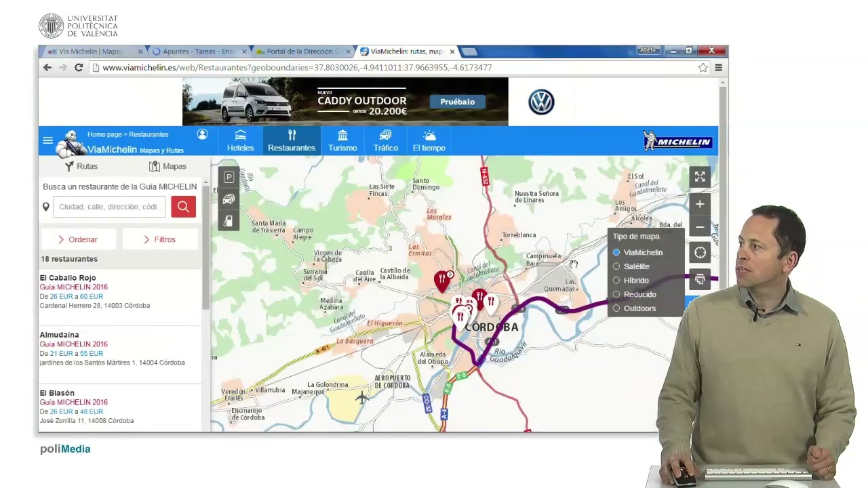Open the Turismo section

tap(342, 141)
